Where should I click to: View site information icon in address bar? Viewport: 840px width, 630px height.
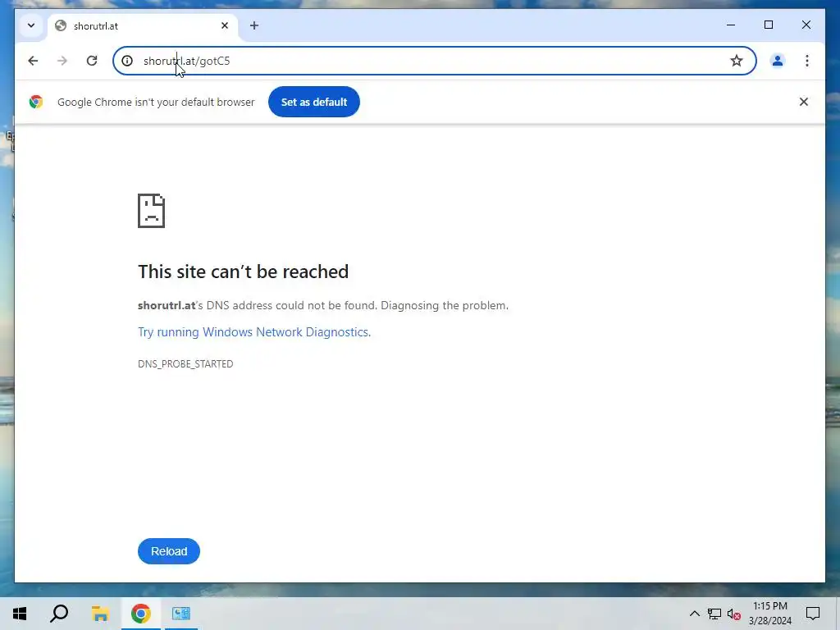coord(127,61)
